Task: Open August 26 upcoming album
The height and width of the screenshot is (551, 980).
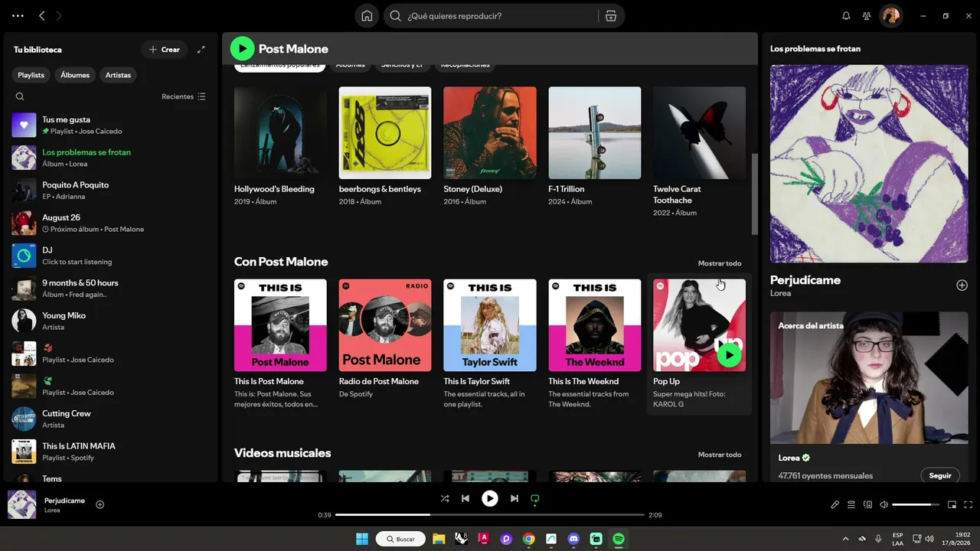Action: 112,223
